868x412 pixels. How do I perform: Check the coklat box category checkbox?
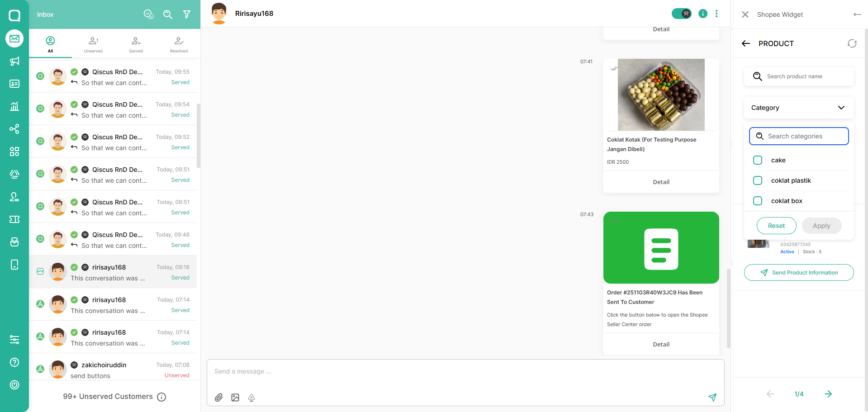[x=758, y=201]
